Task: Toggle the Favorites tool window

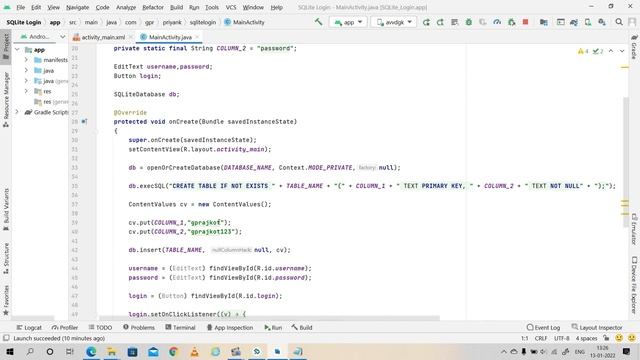Action: coord(6,300)
